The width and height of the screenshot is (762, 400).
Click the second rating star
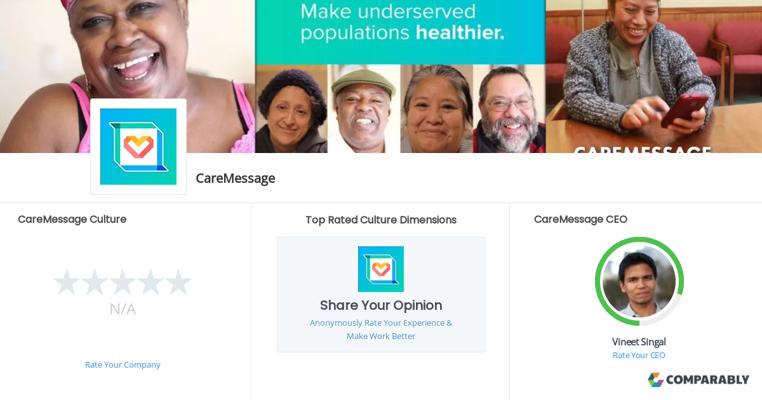94,282
